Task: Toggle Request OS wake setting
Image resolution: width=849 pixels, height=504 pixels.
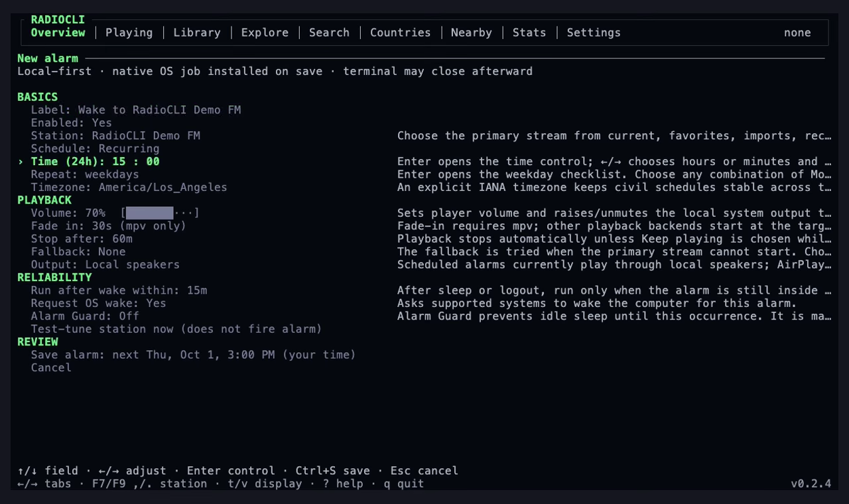Action: tap(99, 303)
